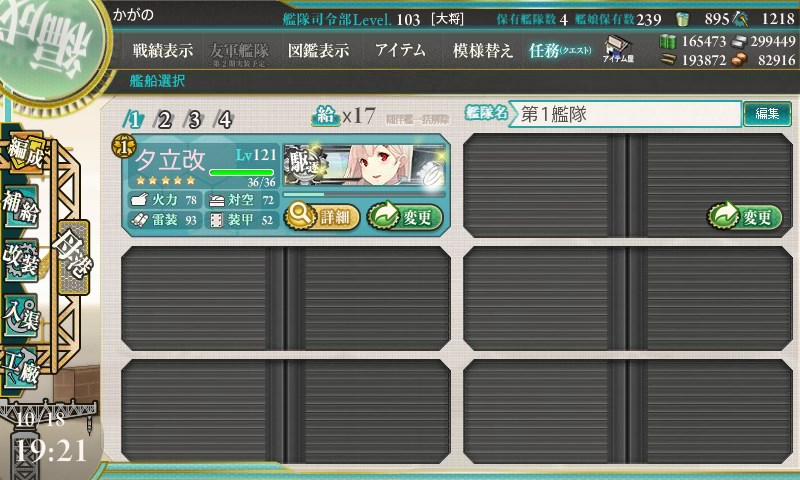This screenshot has width=800, height=480.
Task: Click 変更 button in empty second slot
Action: pos(744,216)
